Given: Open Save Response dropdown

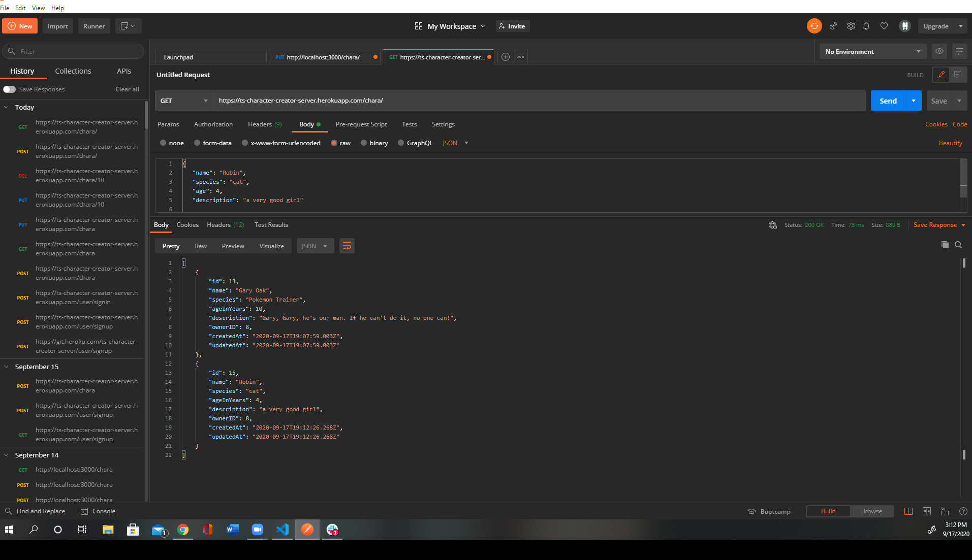Looking at the screenshot, I should [x=939, y=225].
